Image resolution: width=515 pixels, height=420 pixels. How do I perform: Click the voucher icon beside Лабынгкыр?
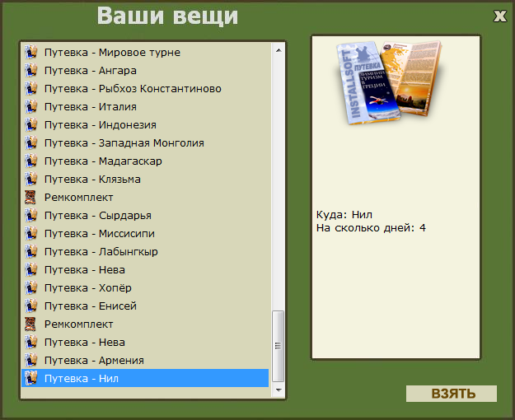[30, 252]
